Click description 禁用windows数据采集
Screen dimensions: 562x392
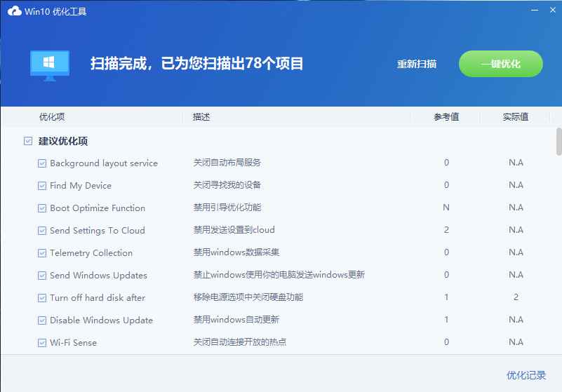[x=236, y=252]
